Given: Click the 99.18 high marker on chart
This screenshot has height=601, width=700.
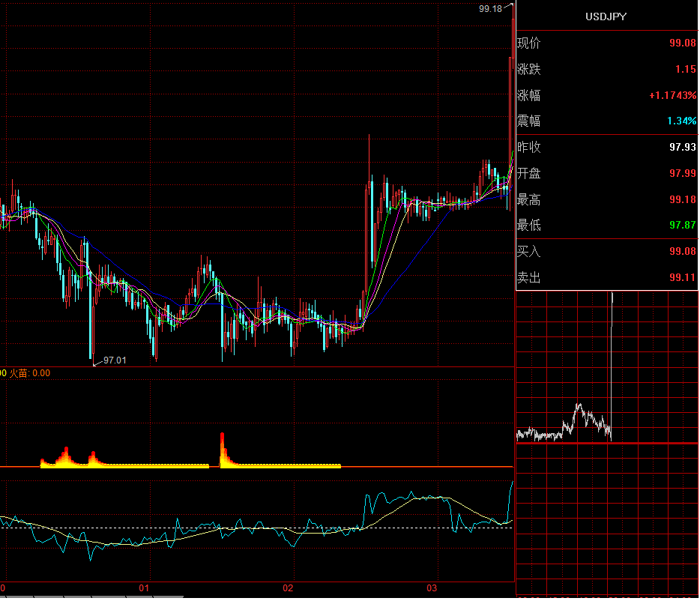Looking at the screenshot, I should pos(490,9).
